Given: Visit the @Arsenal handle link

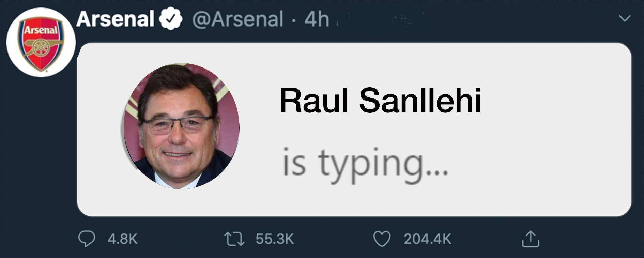Looking at the screenshot, I should point(238,19).
